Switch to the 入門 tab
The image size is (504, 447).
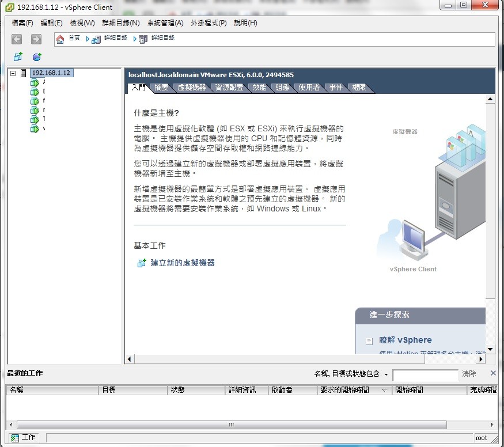tap(139, 88)
